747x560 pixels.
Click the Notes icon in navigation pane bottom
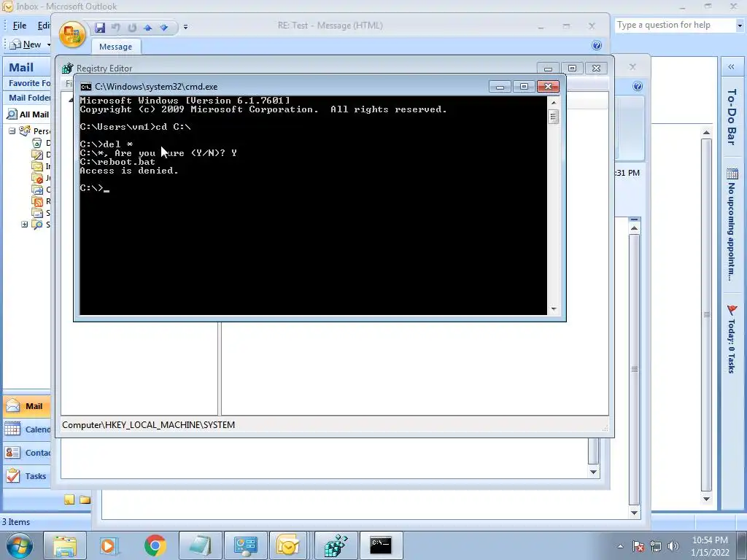click(x=69, y=499)
